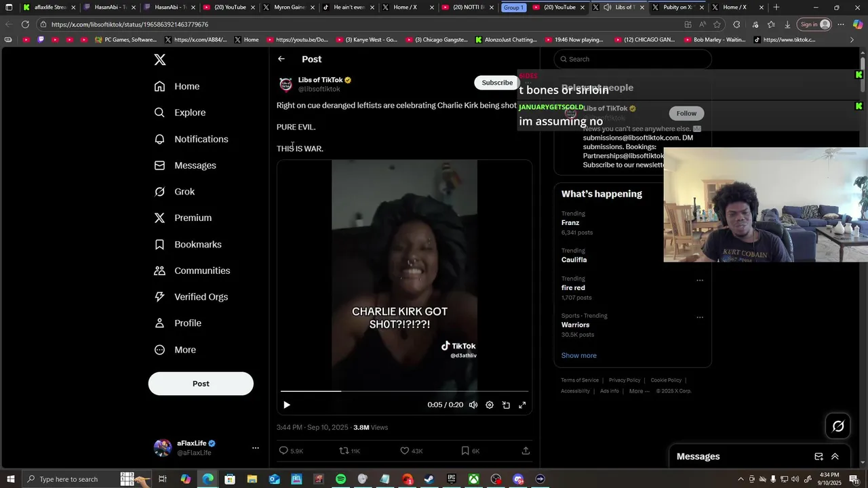Click the back arrow next to Post header
This screenshot has height=488, width=868.
281,59
